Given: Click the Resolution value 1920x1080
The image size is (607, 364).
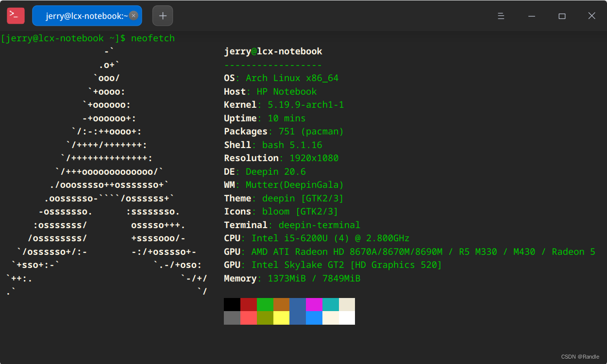Looking at the screenshot, I should (314, 158).
